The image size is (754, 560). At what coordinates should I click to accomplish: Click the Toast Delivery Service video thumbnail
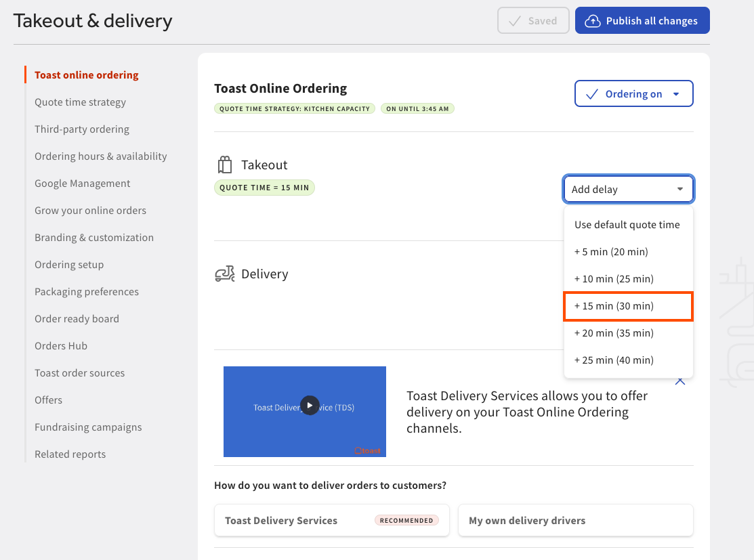pyautogui.click(x=305, y=412)
